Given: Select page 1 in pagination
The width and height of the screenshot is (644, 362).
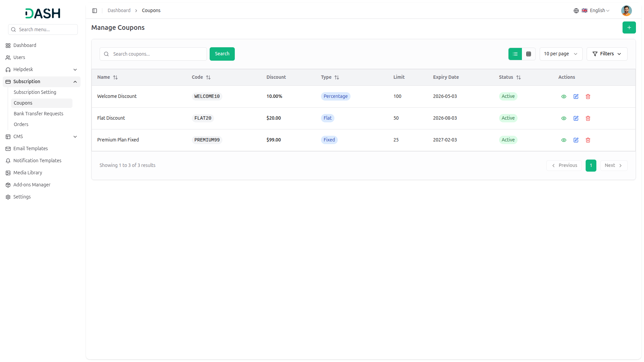Looking at the screenshot, I should (x=591, y=166).
